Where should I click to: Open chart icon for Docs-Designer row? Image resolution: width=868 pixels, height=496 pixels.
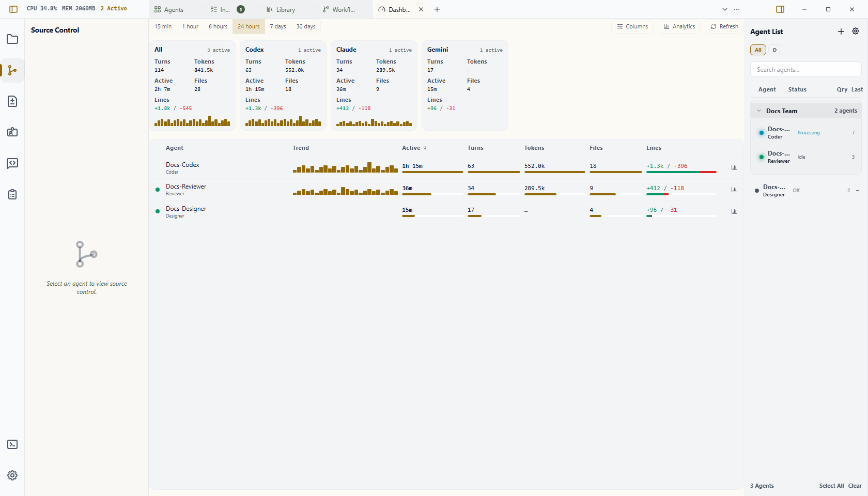click(734, 211)
